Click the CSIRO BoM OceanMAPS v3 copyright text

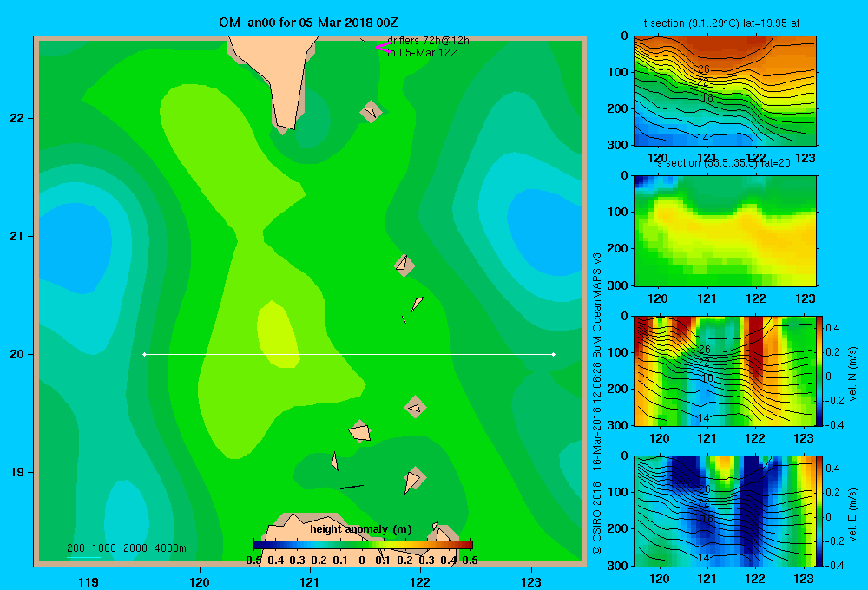coord(597,403)
